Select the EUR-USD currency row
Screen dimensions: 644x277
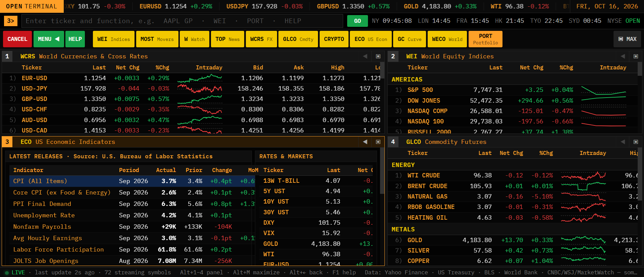click(x=191, y=78)
